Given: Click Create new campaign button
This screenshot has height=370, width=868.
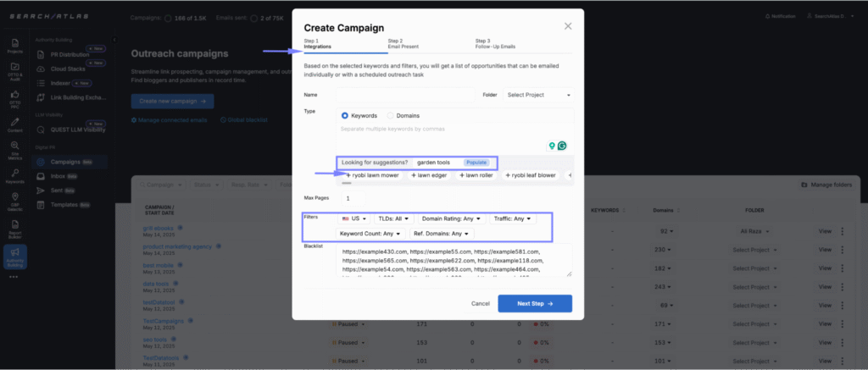Looking at the screenshot, I should [172, 102].
